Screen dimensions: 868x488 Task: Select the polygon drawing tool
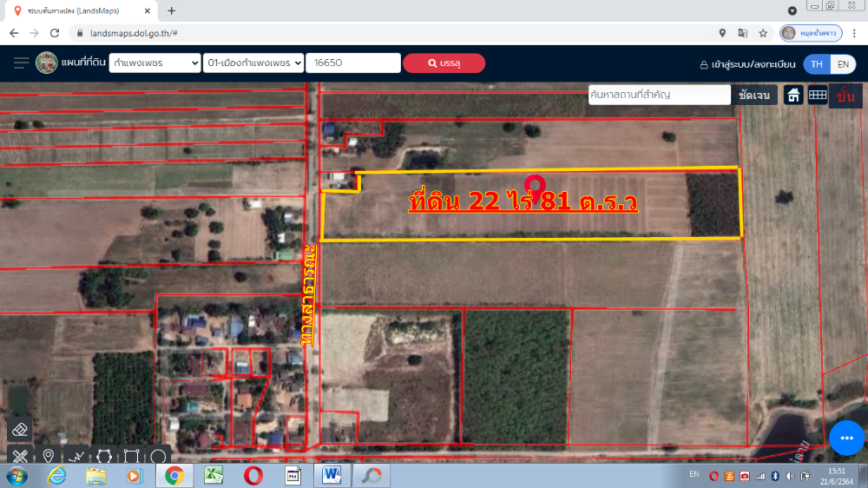click(x=103, y=456)
